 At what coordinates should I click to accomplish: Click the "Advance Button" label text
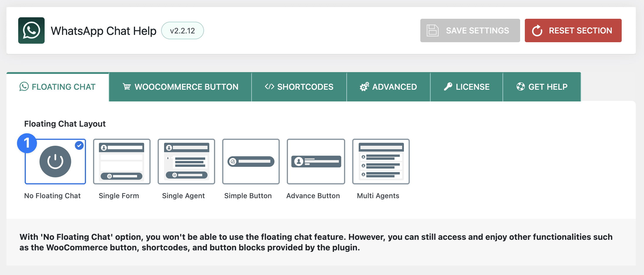pyautogui.click(x=313, y=196)
